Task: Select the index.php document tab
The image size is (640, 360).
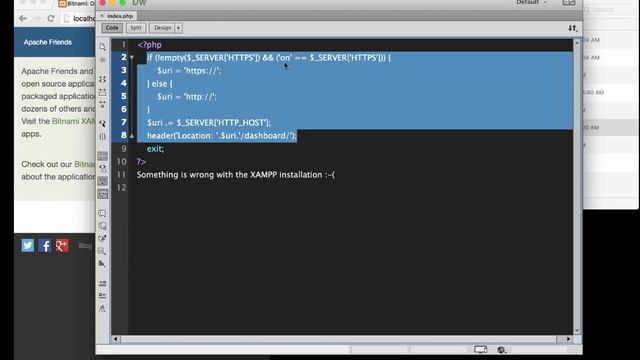Action: click(x=120, y=16)
